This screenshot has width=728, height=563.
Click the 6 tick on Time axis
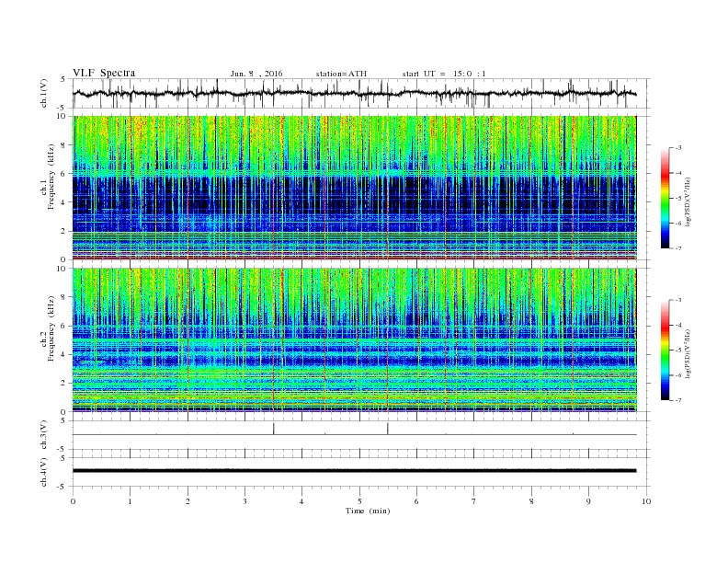point(416,501)
